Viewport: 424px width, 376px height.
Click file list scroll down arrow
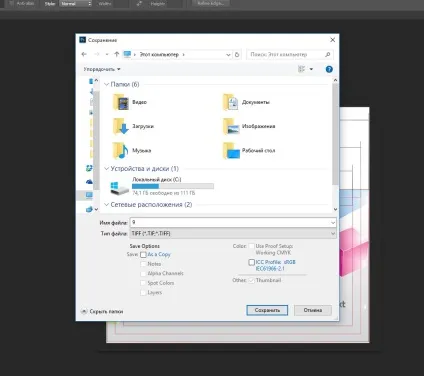(335, 209)
